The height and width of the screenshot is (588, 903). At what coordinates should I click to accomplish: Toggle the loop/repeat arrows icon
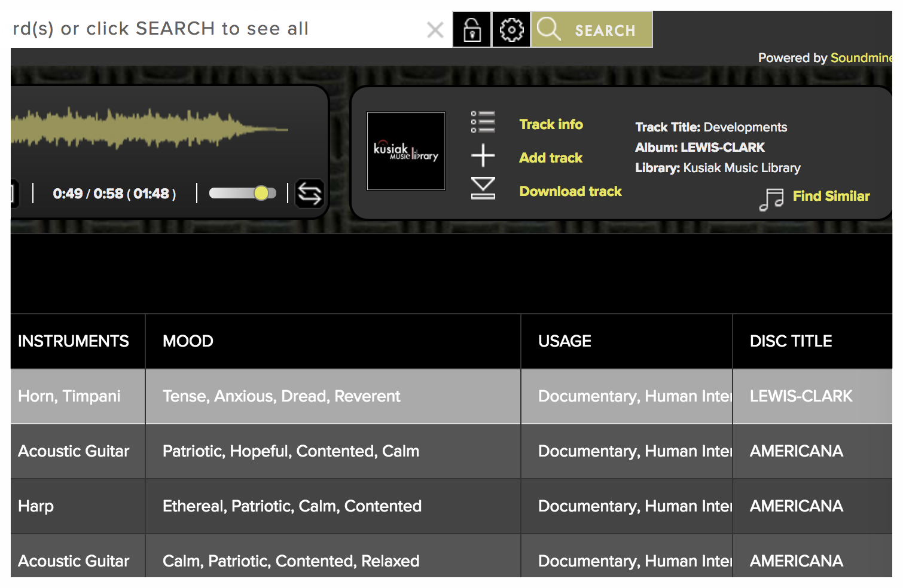click(309, 194)
